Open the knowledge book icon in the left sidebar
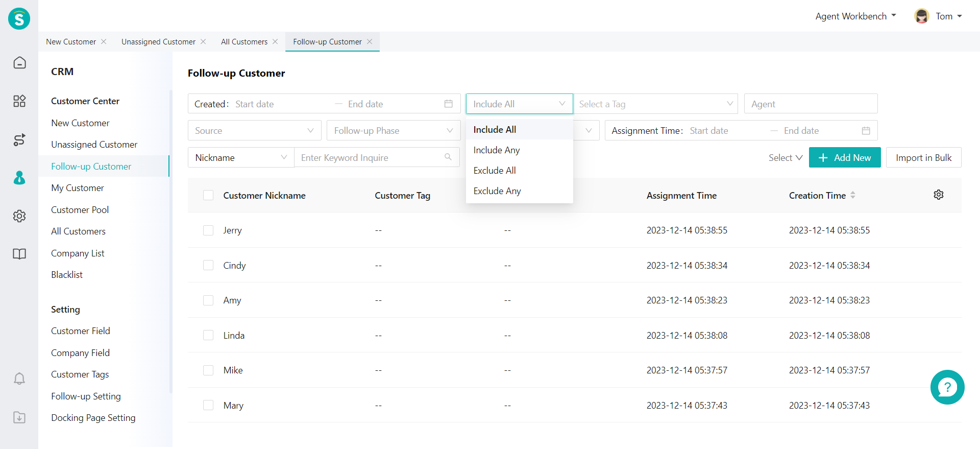Screen dimensions: 980x449 [x=19, y=254]
